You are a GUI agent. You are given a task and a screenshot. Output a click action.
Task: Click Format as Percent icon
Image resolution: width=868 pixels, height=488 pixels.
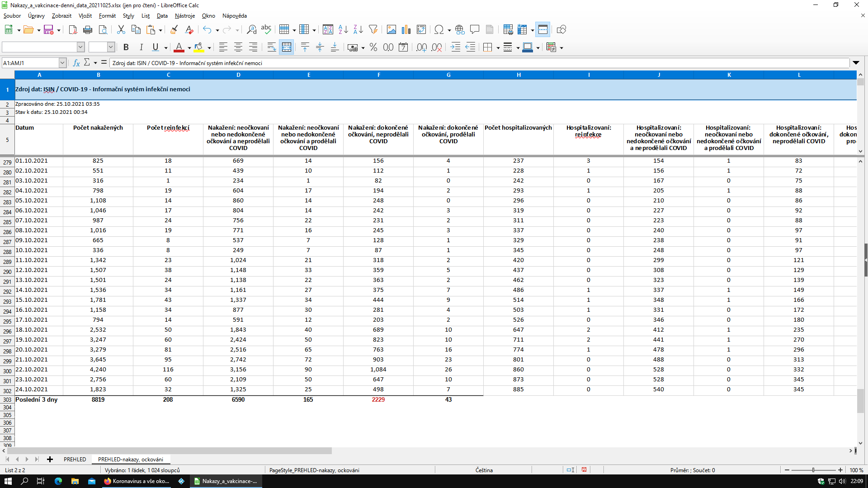[x=373, y=47]
